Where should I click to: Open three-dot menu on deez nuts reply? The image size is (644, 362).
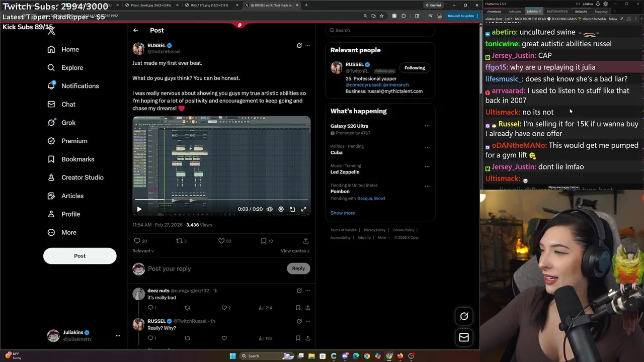(x=308, y=291)
